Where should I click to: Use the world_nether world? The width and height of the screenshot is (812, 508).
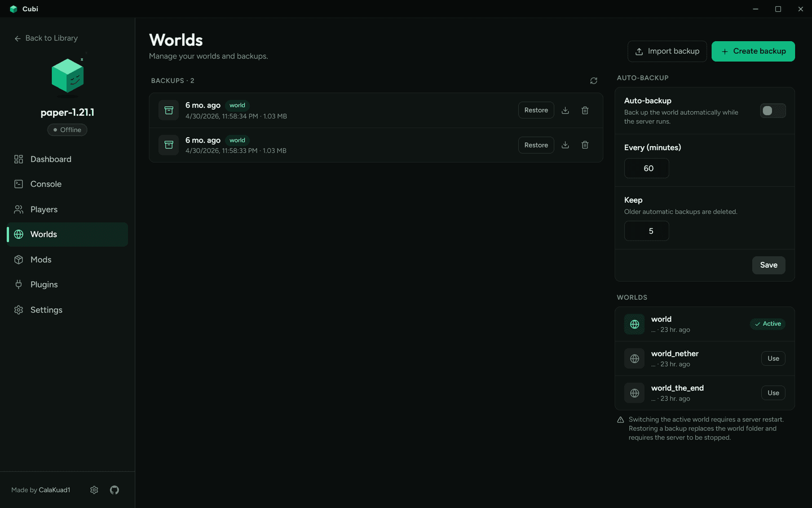point(773,358)
